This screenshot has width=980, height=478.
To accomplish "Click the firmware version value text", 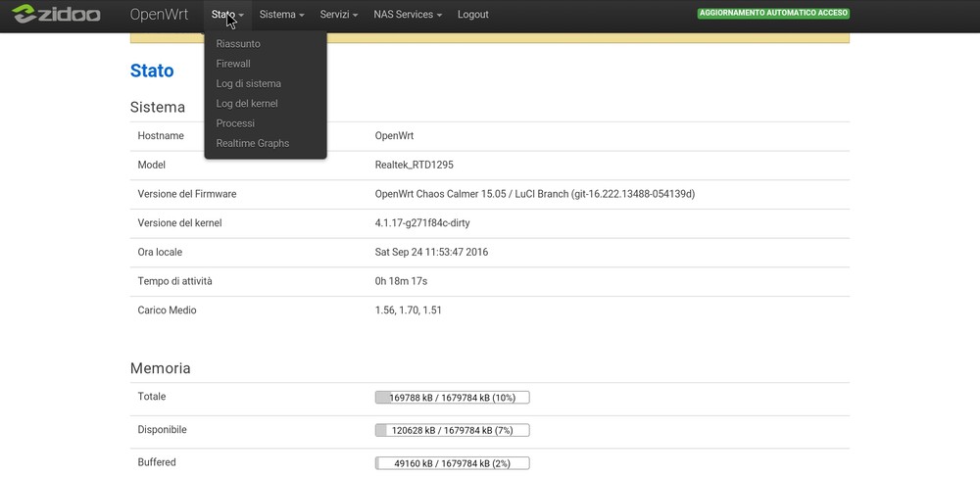I will pos(534,194).
